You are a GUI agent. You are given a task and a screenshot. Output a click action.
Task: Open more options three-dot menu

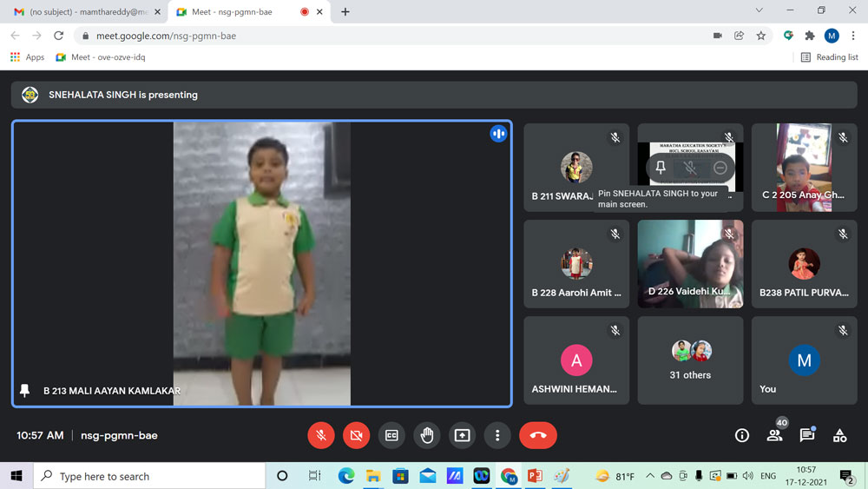(497, 435)
